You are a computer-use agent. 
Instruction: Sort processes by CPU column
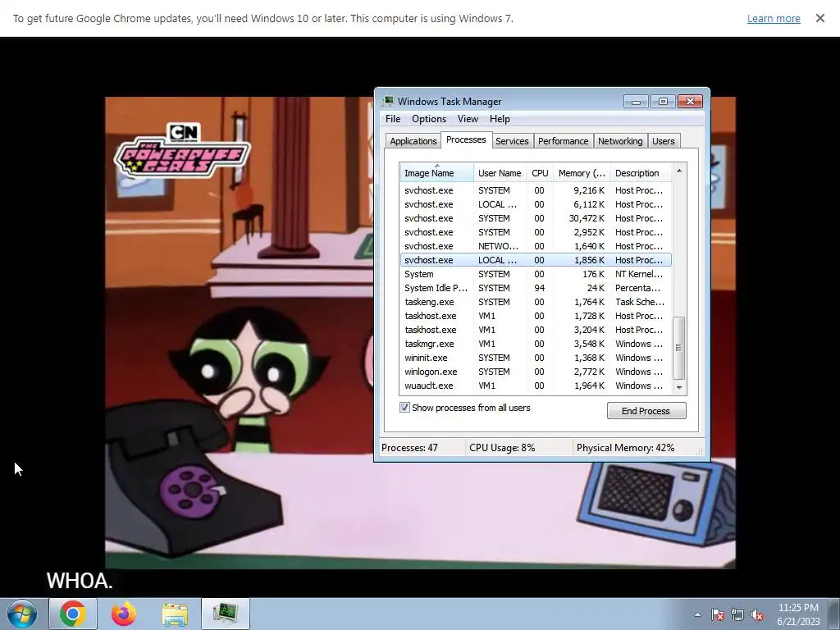pos(540,173)
